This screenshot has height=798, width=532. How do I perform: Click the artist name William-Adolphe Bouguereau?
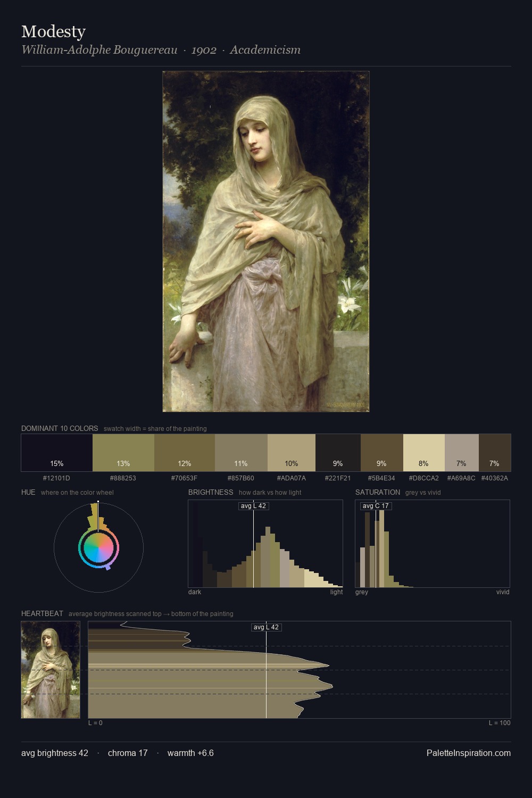[99, 50]
